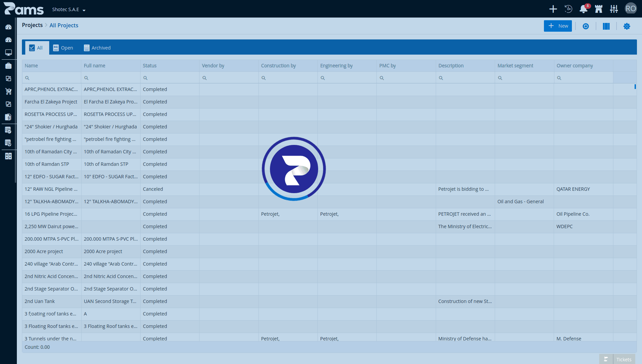Screen dimensions: 642x364
Task: Focus the Construction by column search filter
Action: click(x=288, y=78)
